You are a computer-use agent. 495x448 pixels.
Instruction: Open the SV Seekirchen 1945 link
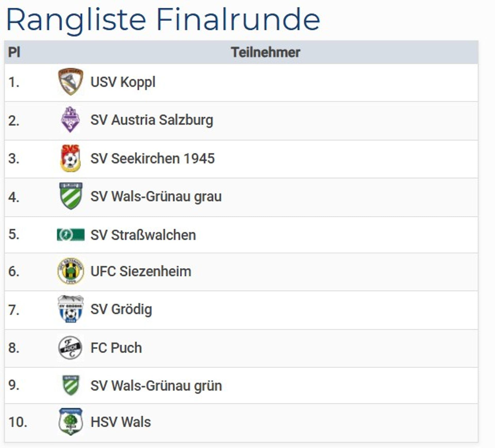(x=152, y=158)
